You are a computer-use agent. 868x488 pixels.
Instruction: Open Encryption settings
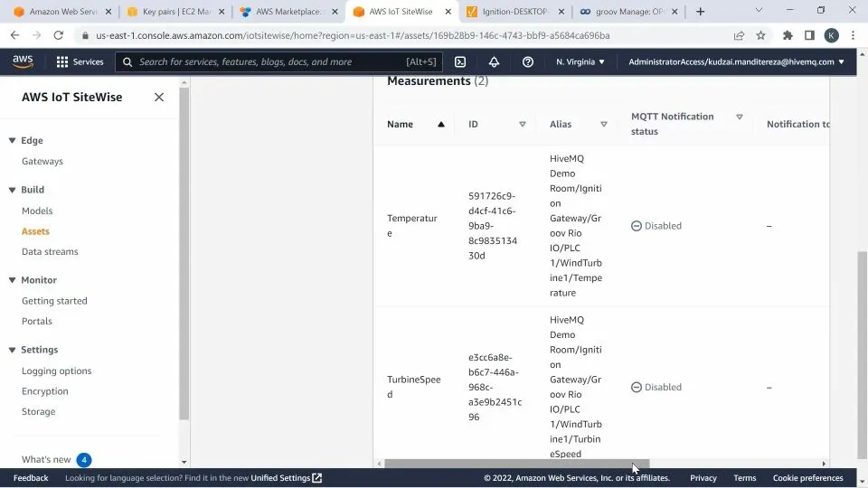45,391
